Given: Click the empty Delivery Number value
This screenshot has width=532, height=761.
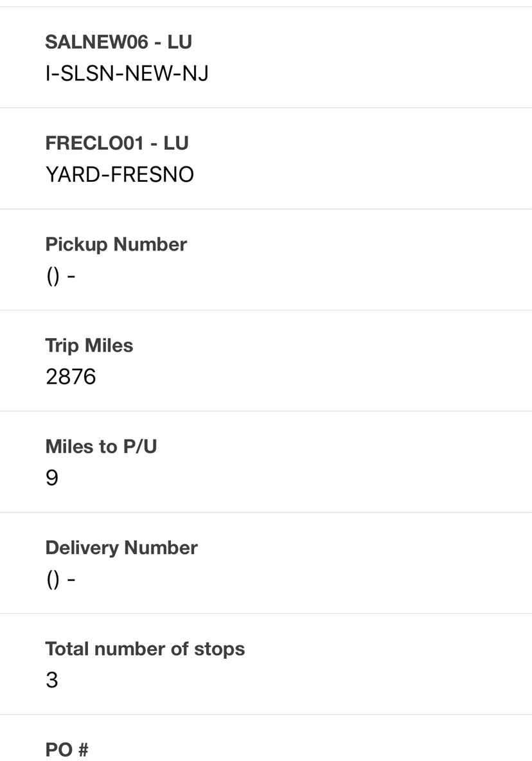Looking at the screenshot, I should coord(60,579).
